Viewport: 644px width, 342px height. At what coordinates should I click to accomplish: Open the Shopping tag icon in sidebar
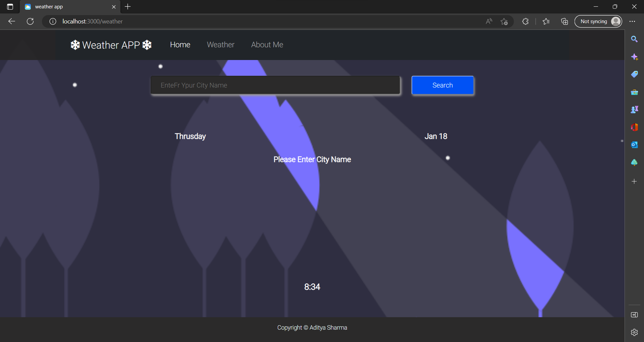point(634,74)
